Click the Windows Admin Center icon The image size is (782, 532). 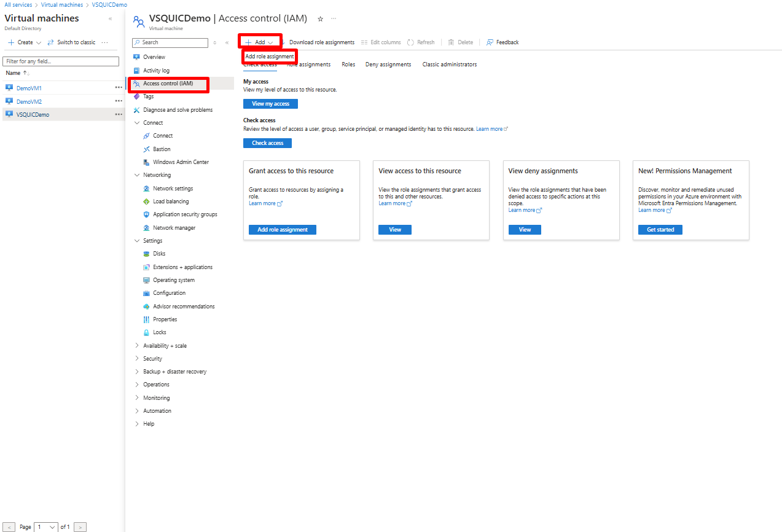tap(146, 162)
